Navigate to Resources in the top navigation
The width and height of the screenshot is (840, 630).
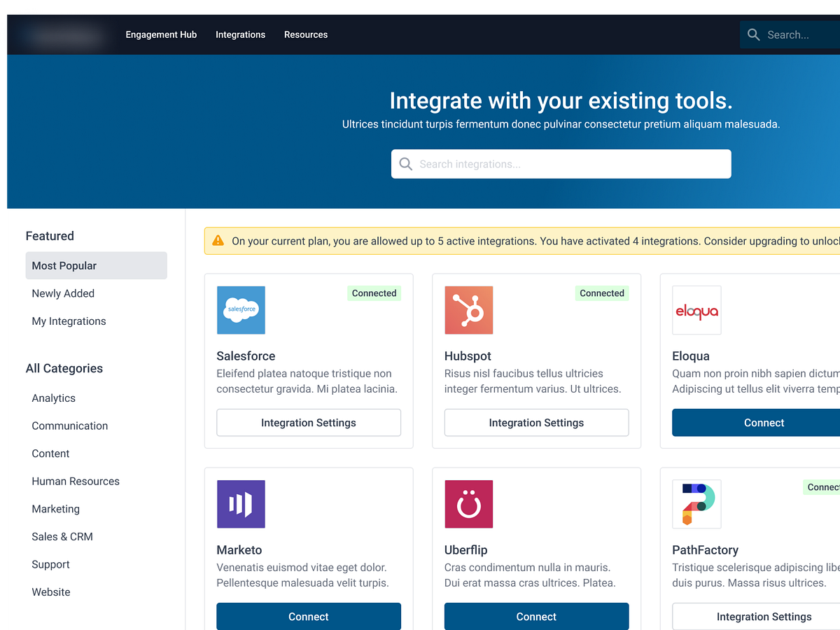[x=306, y=34]
